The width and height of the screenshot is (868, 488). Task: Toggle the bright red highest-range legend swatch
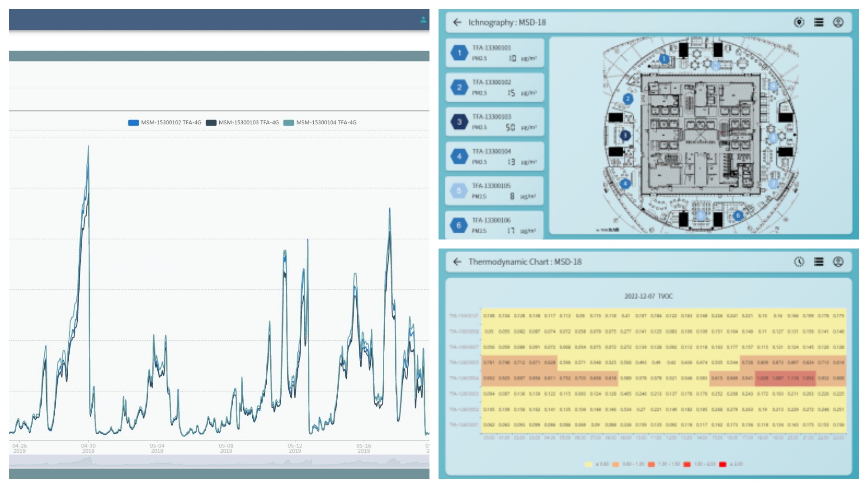pyautogui.click(x=722, y=464)
